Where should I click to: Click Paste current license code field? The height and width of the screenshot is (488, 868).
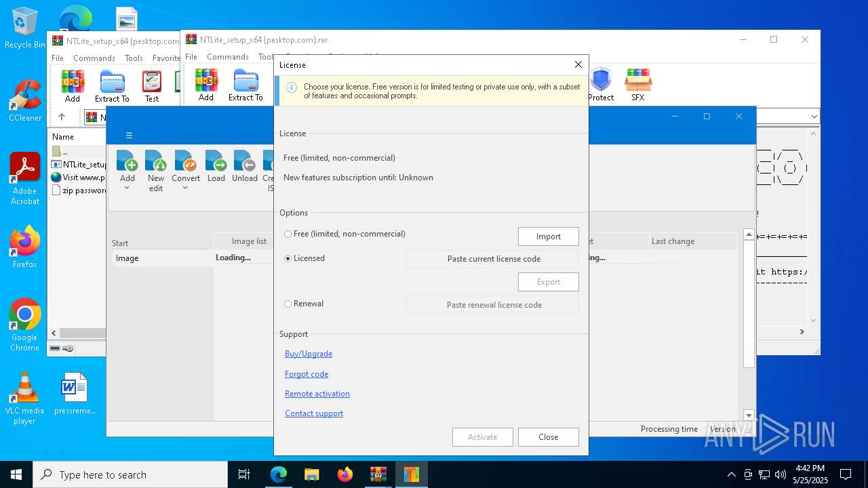coord(493,259)
